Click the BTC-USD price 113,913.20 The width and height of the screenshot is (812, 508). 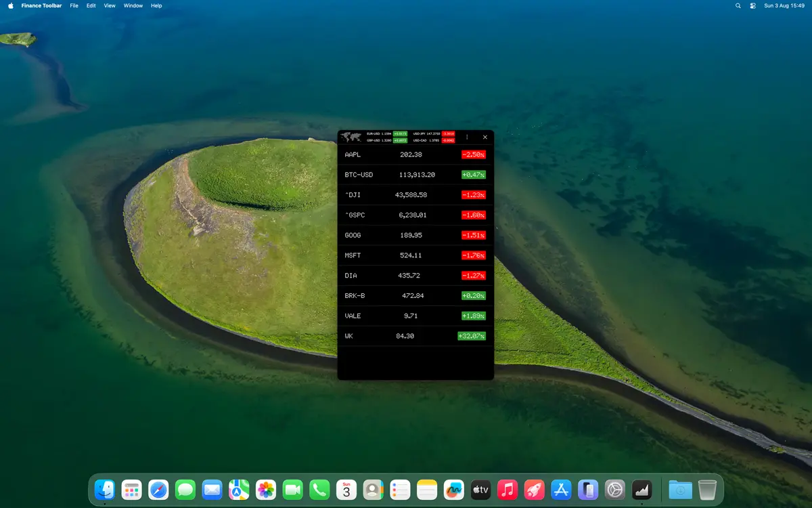coord(417,175)
